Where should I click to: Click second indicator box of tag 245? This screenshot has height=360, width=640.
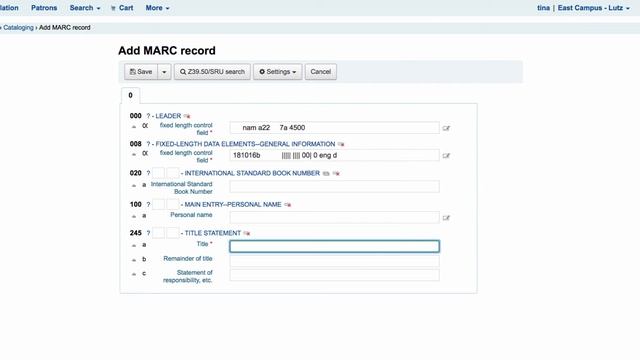[173, 233]
